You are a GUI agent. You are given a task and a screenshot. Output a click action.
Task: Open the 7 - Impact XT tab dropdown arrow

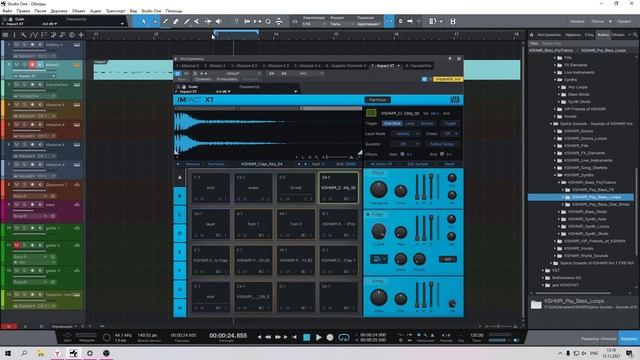(398, 66)
